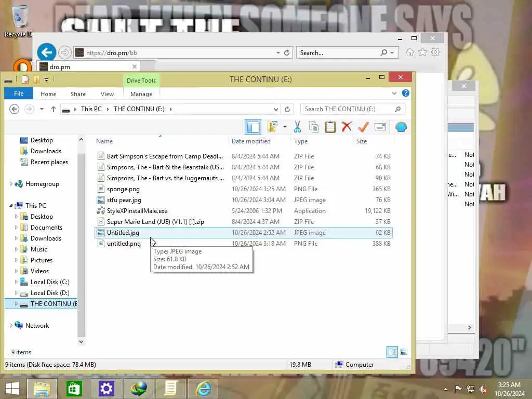Collapse the ribbon with the chevron
This screenshot has width=532, height=399.
pyautogui.click(x=394, y=94)
